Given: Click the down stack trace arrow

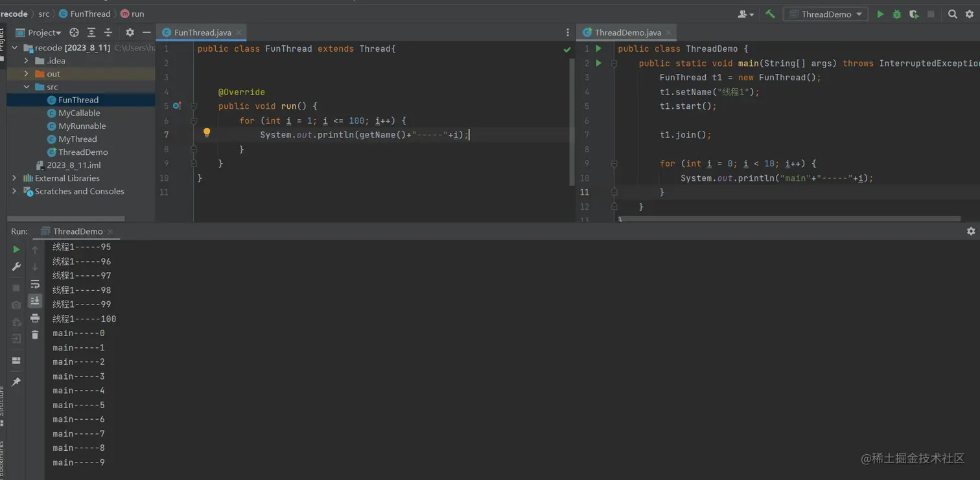Looking at the screenshot, I should coord(35,267).
